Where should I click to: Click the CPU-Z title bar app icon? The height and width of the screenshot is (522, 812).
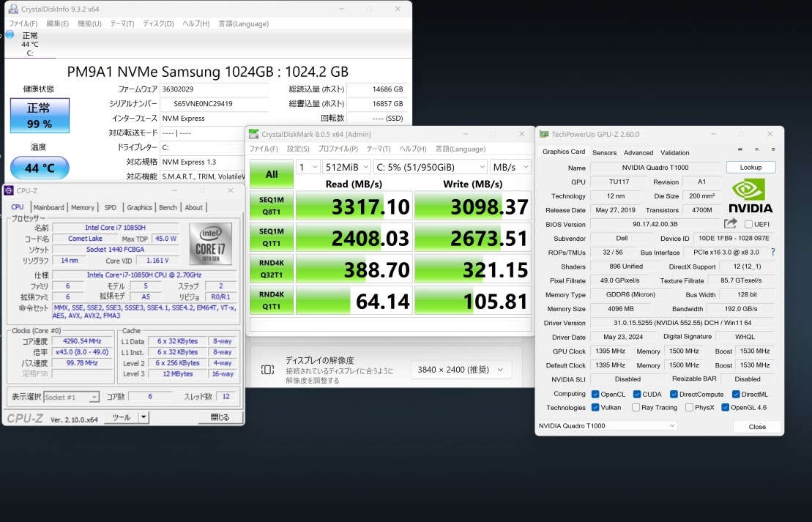[x=9, y=190]
